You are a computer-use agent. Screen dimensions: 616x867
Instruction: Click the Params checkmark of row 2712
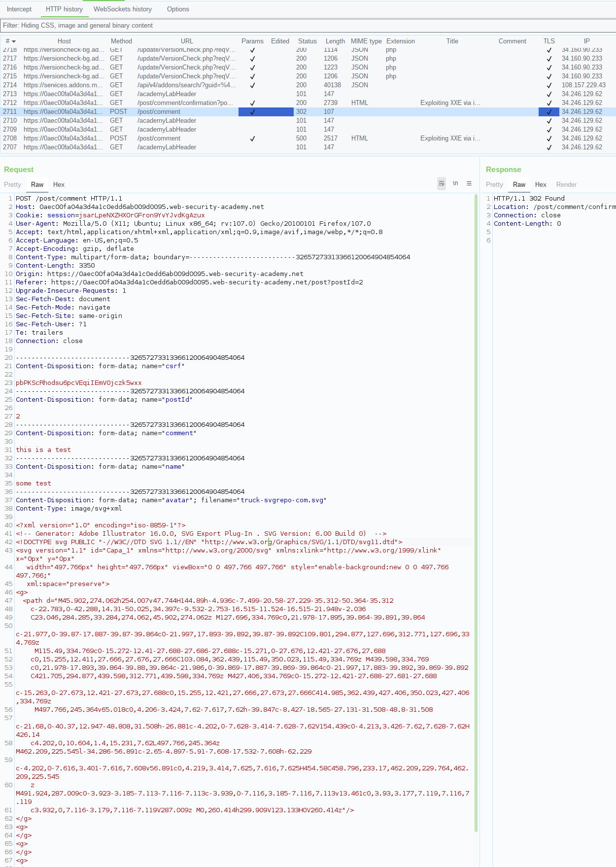(x=252, y=103)
